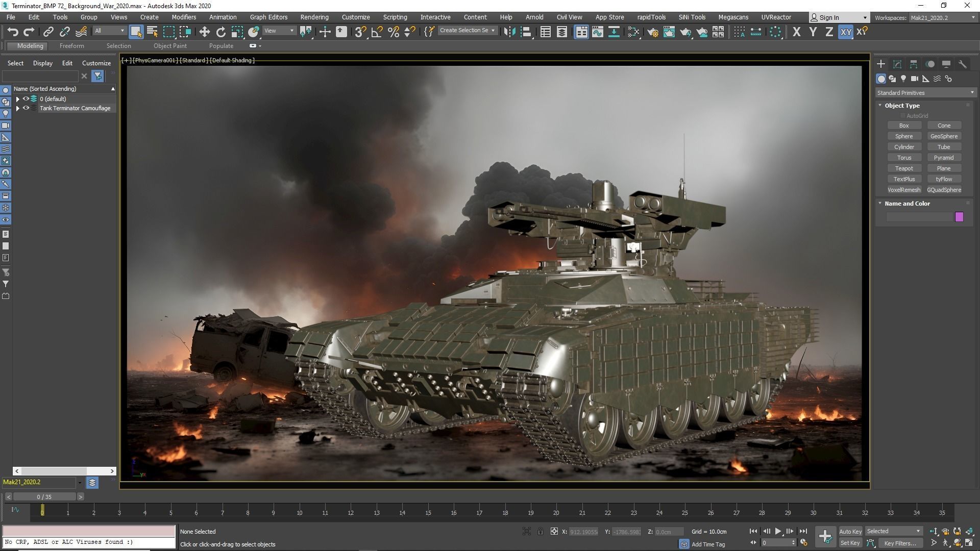
Task: Enable the AutoGrid checkbox
Action: coord(902,116)
